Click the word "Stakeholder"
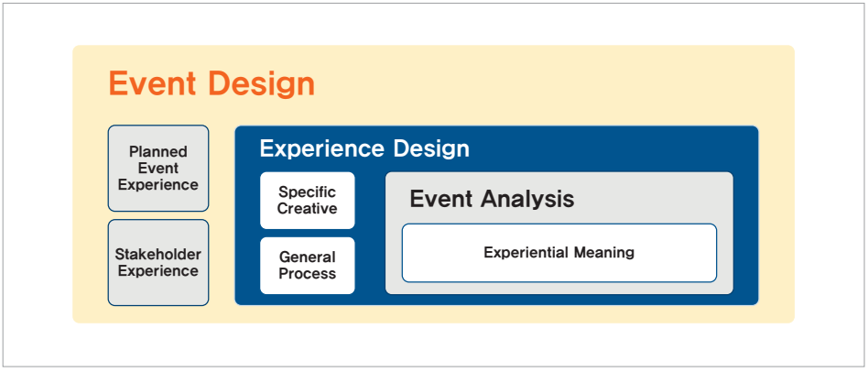Image resolution: width=868 pixels, height=372 pixels. pos(158,254)
